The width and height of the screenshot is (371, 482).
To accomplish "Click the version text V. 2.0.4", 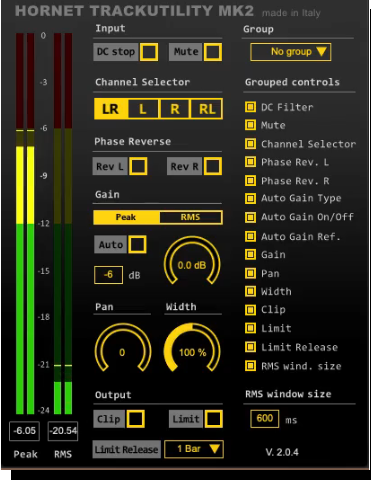I will click(282, 452).
